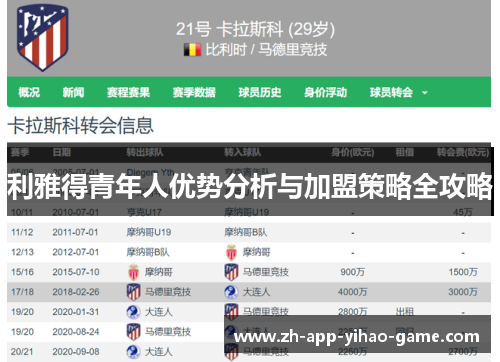
Task: Click Atletico crest in 15/16 transfer-in column
Action: point(231,272)
